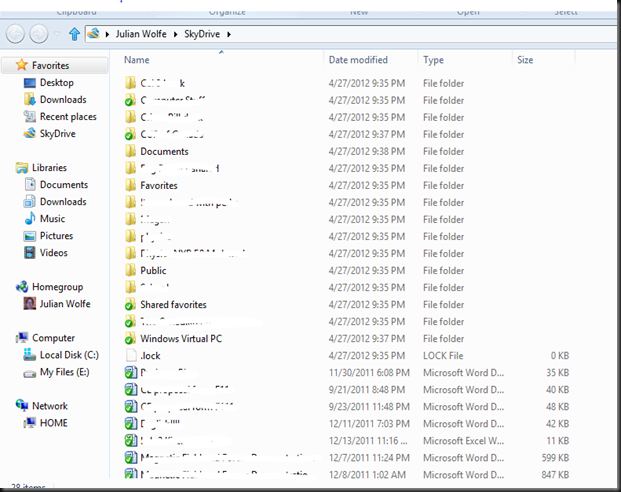Click the LOCK File type cell
This screenshot has width=621, height=492.
443,356
